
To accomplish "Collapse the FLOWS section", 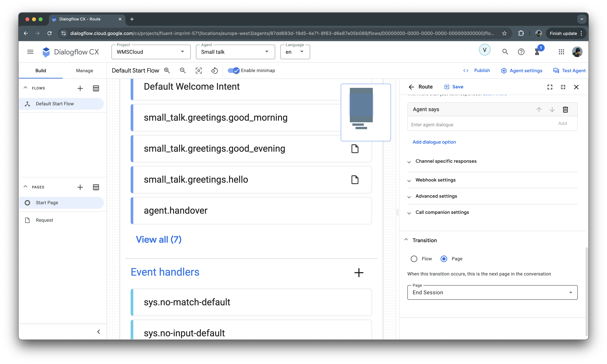I will 26,88.
